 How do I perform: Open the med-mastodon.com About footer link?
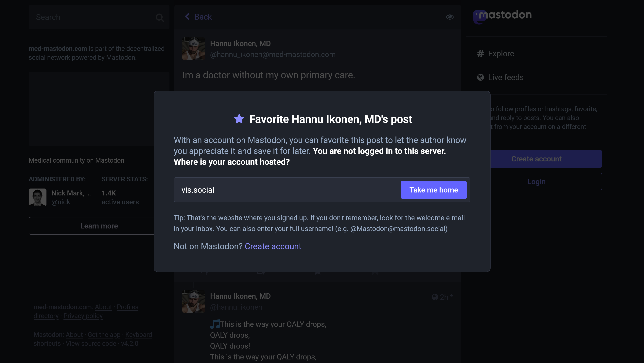(x=103, y=307)
